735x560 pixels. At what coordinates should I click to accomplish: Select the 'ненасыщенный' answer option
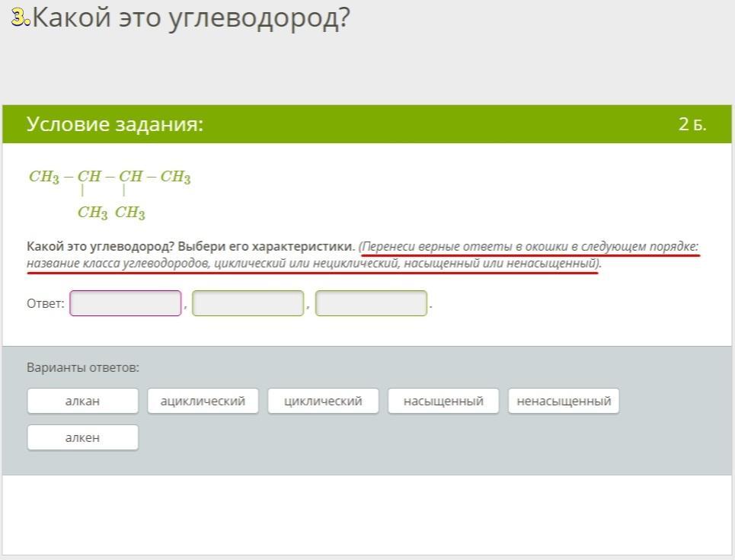coord(564,401)
